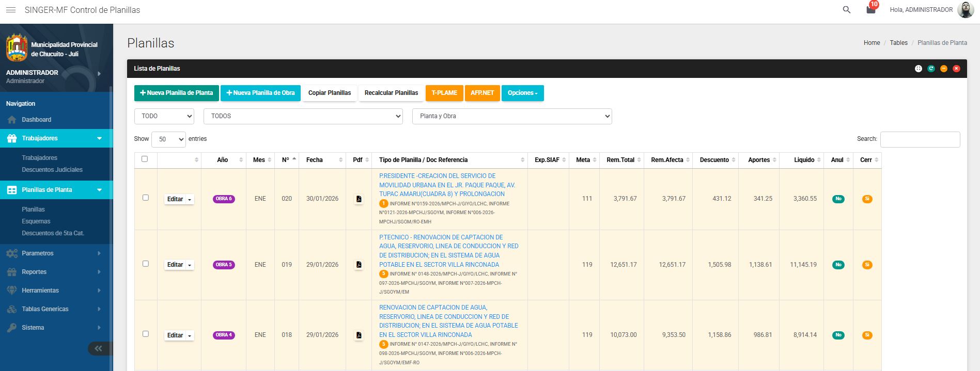The height and width of the screenshot is (371, 980).
Task: Click Nueva Planilla de Planta button
Action: pos(176,93)
